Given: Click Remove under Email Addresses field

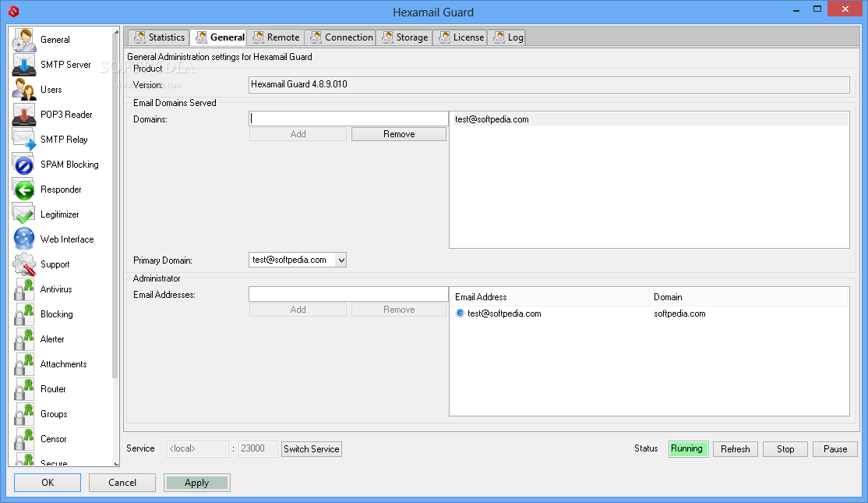Looking at the screenshot, I should [x=399, y=310].
